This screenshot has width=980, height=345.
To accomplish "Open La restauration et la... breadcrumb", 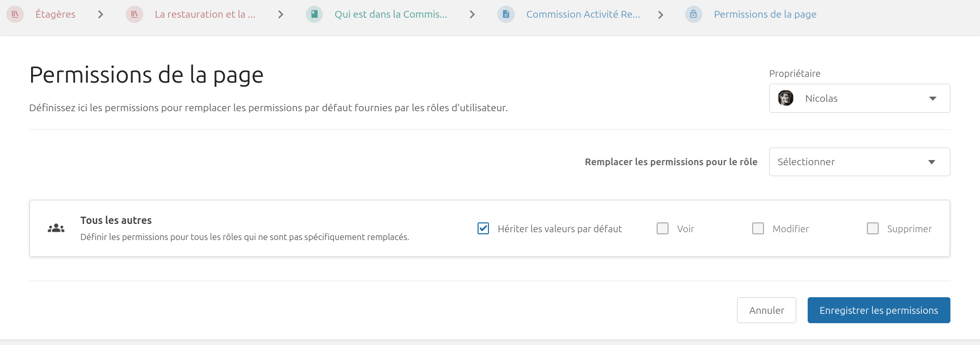I will 205,15.
